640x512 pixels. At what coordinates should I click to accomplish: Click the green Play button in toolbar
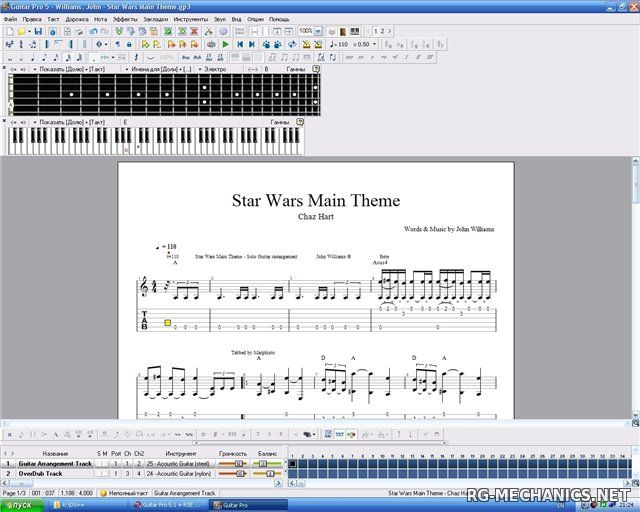225,44
